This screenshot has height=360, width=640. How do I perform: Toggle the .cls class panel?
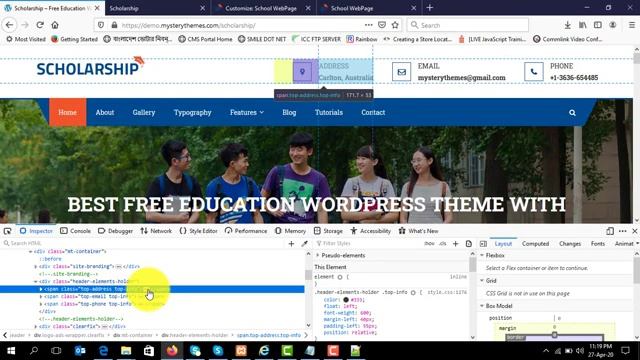(443, 243)
